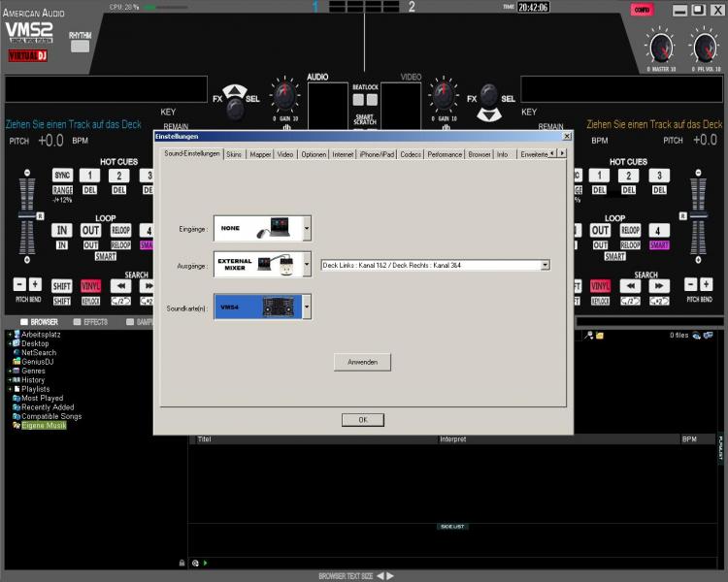Click the MASTER volume knob
The width and height of the screenshot is (728, 582).
pyautogui.click(x=661, y=48)
